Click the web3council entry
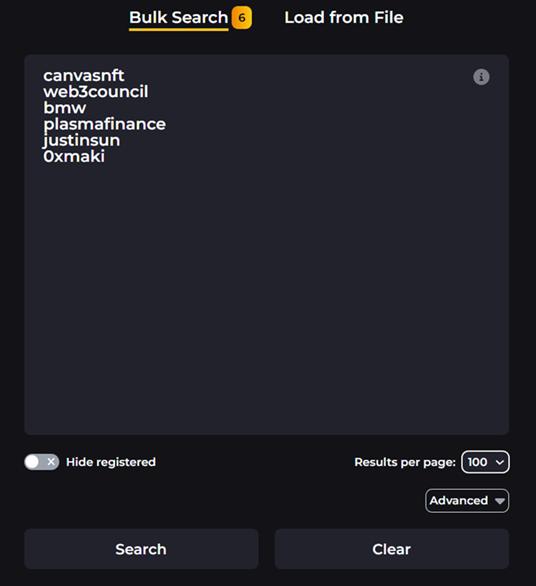Screen dimensions: 536x586 (x=96, y=92)
